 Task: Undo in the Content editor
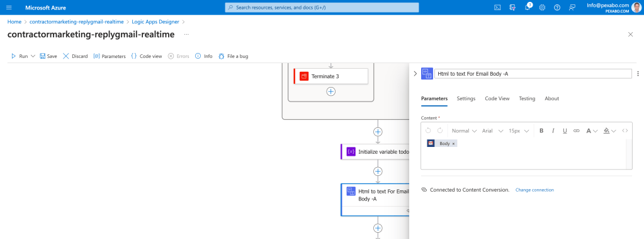428,131
